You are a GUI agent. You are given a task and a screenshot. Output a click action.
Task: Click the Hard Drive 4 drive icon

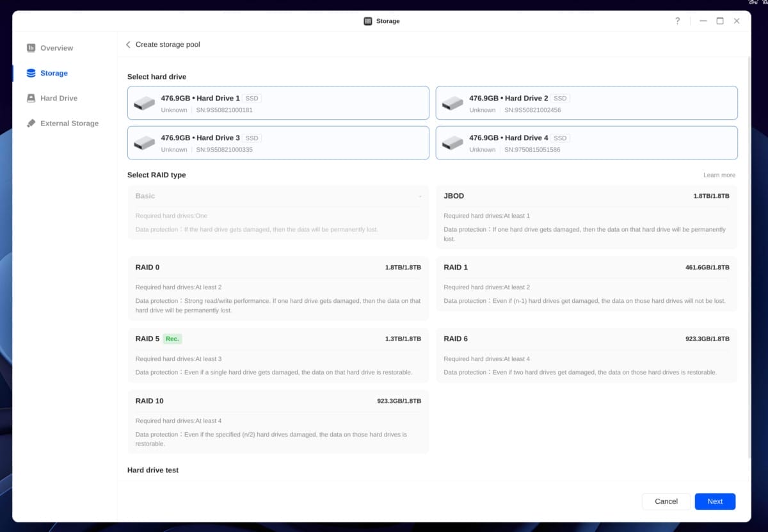[452, 143]
